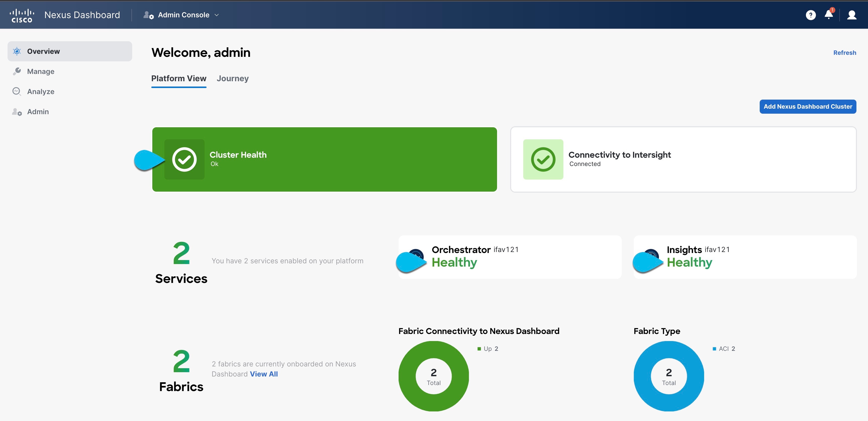Viewport: 868px width, 421px height.
Task: Open the Insights Healthy service card
Action: 745,257
